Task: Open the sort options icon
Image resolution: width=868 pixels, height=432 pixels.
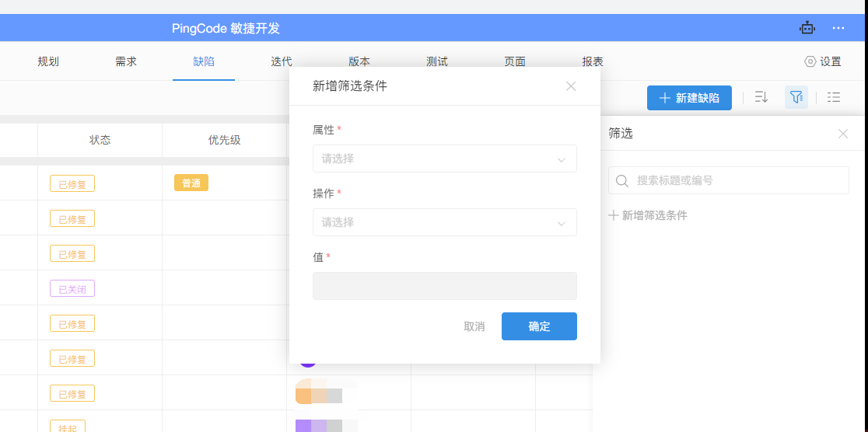Action: point(761,97)
